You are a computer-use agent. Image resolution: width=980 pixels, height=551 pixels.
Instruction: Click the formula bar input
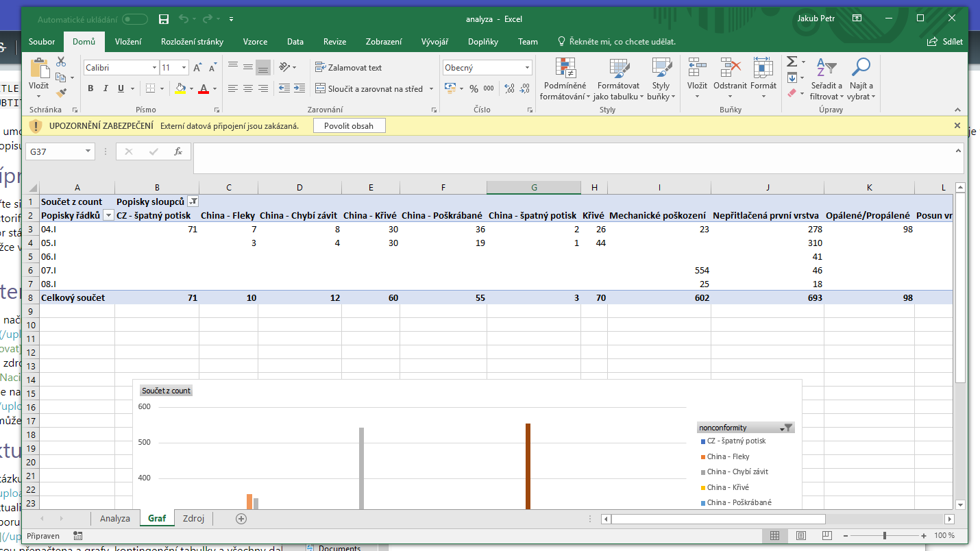point(577,158)
